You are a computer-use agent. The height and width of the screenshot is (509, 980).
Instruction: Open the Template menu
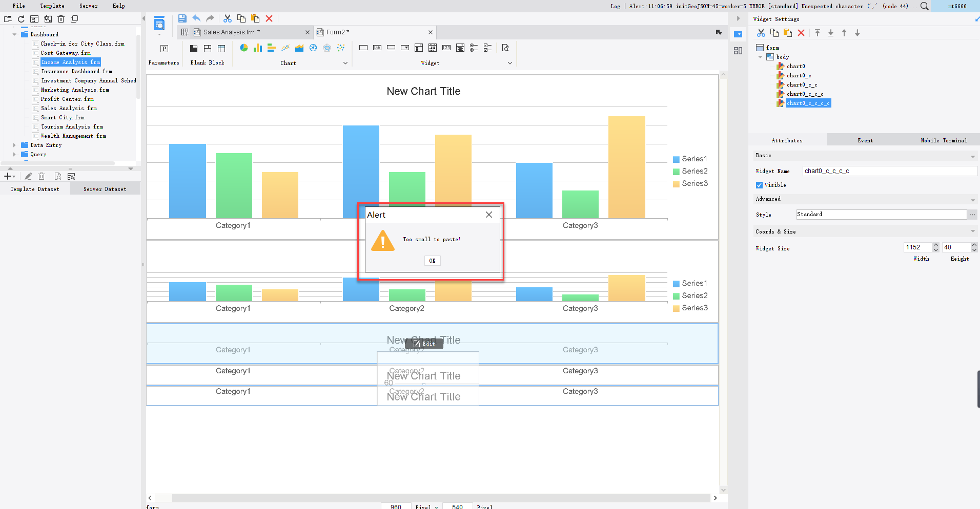(52, 6)
